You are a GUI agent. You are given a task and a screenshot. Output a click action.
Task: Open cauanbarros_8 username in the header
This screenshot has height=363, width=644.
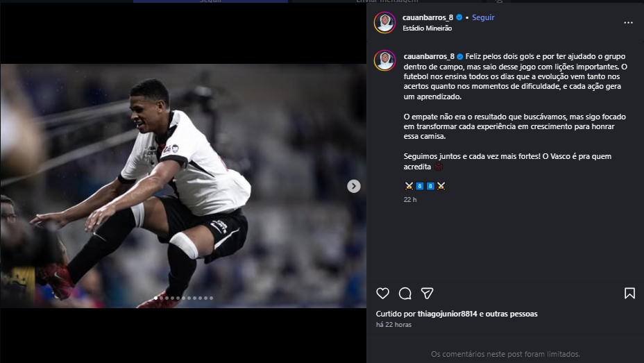point(428,17)
